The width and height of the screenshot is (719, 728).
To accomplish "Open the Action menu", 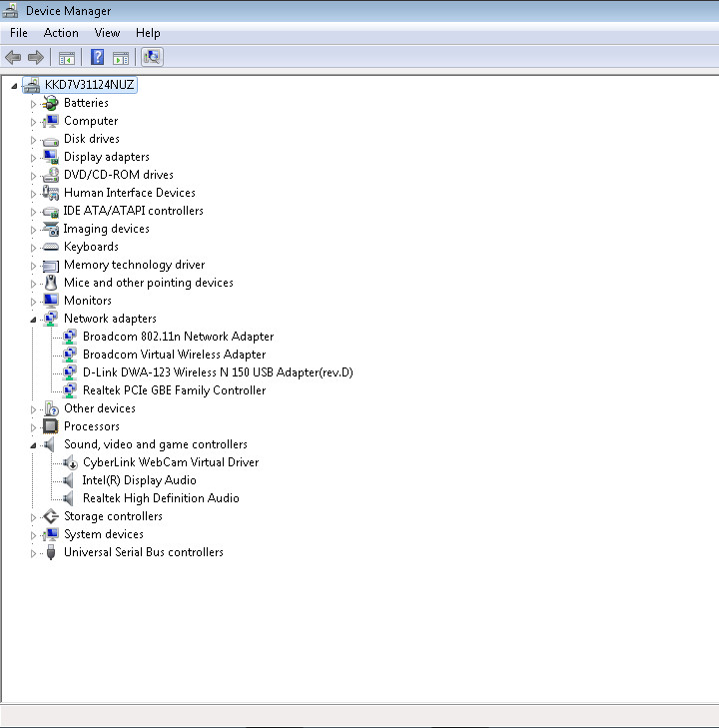I will (61, 33).
